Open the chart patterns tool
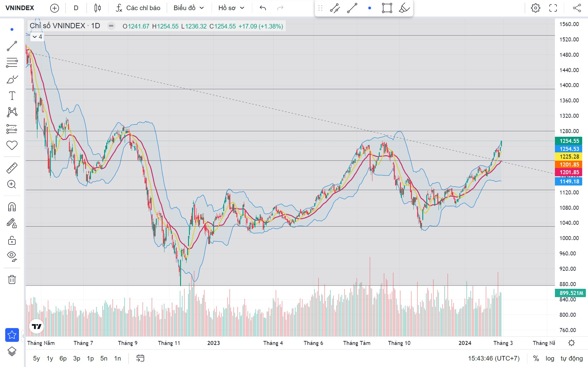The height and width of the screenshot is (367, 588). coord(12,112)
